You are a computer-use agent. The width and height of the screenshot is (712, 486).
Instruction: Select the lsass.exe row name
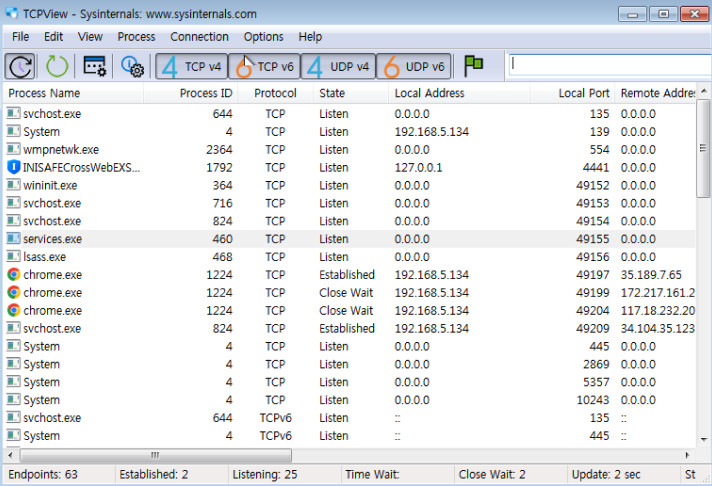pyautogui.click(x=44, y=257)
